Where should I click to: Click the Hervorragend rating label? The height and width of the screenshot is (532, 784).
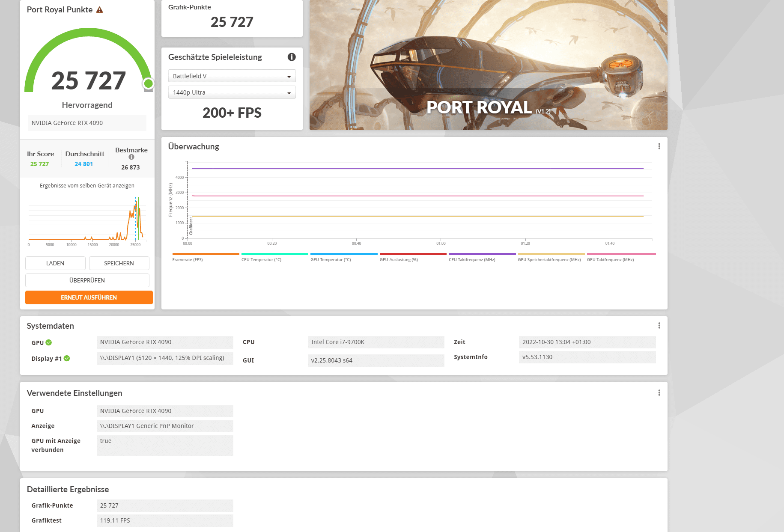coord(87,105)
